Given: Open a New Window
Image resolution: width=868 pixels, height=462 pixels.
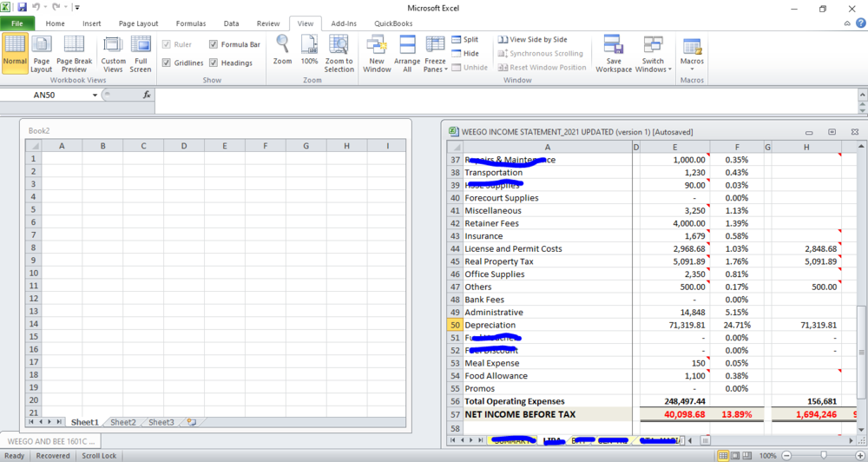Looking at the screenshot, I should pyautogui.click(x=377, y=53).
